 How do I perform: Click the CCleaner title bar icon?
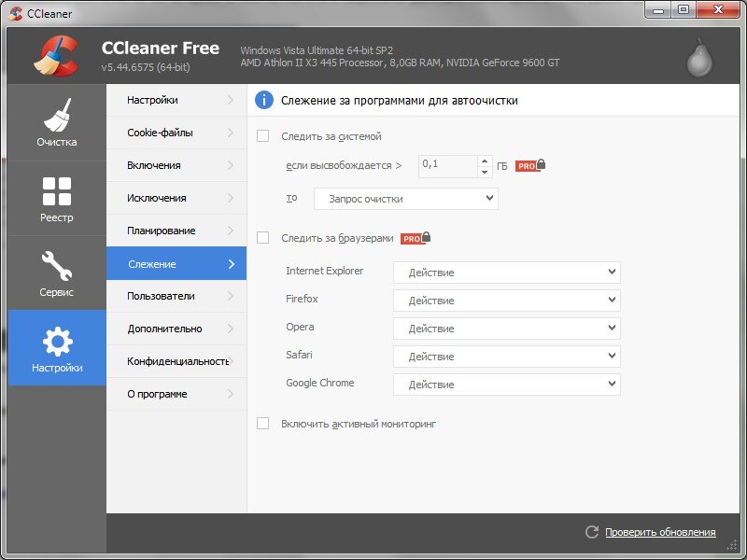click(x=16, y=13)
